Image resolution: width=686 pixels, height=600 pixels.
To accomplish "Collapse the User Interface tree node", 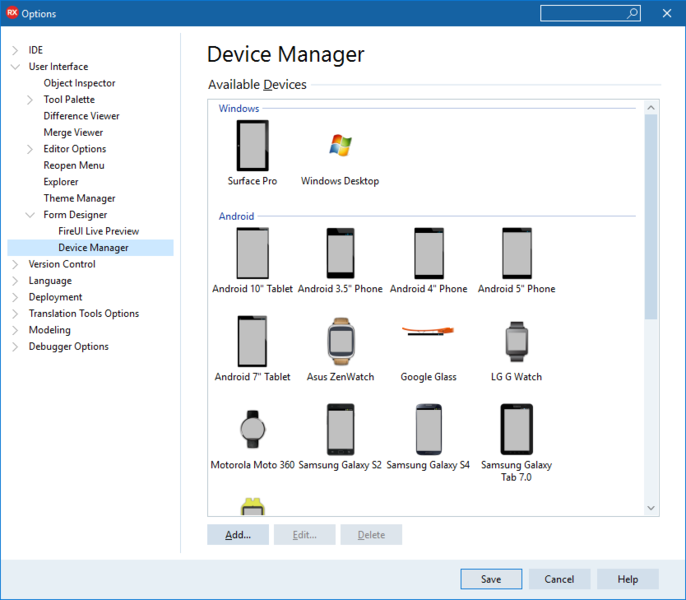I will (15, 67).
